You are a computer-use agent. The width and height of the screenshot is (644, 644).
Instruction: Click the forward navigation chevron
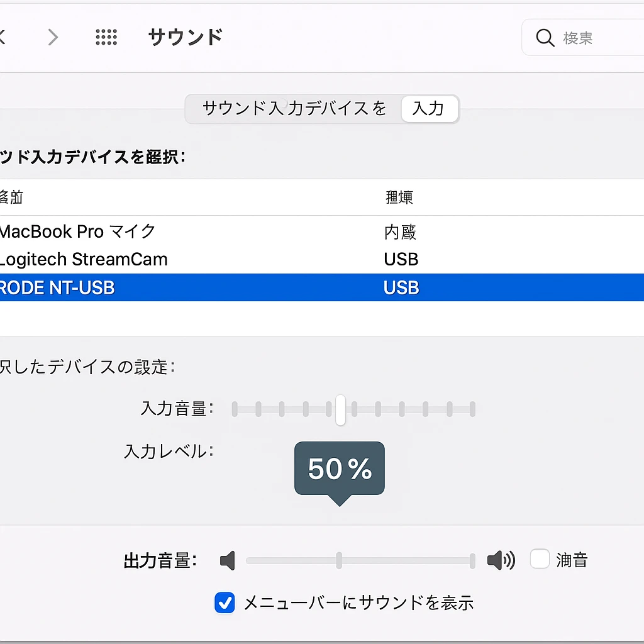point(53,38)
